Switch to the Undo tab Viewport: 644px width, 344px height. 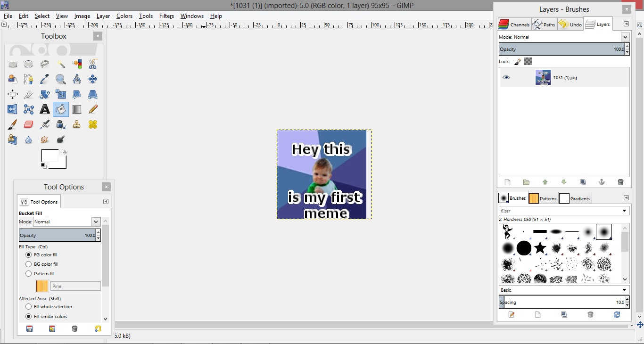[x=570, y=25]
